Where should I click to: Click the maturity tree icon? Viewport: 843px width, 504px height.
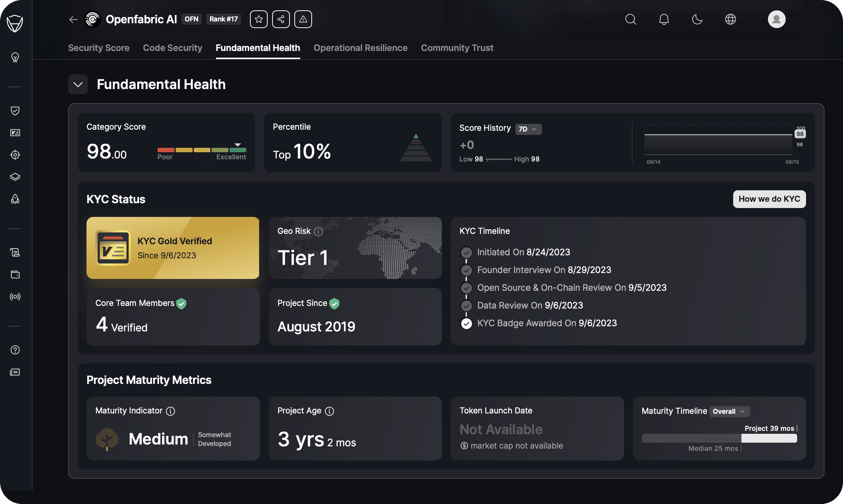coord(107,439)
